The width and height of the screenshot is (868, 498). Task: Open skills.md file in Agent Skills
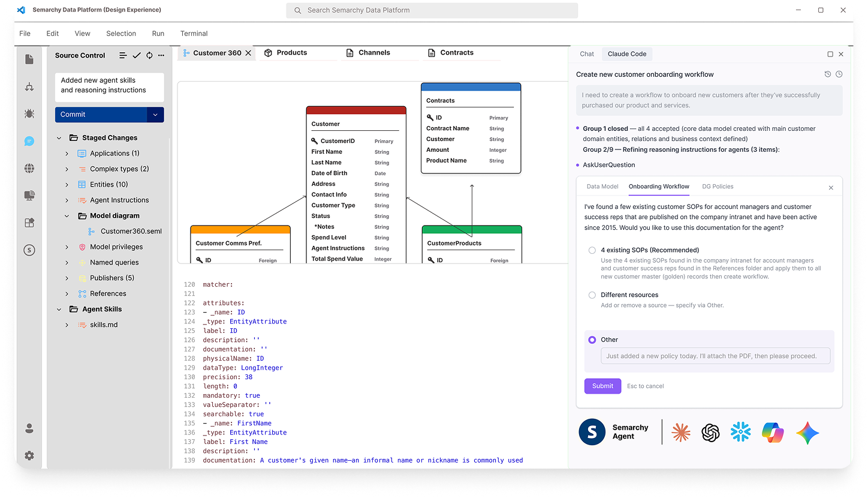pos(104,325)
